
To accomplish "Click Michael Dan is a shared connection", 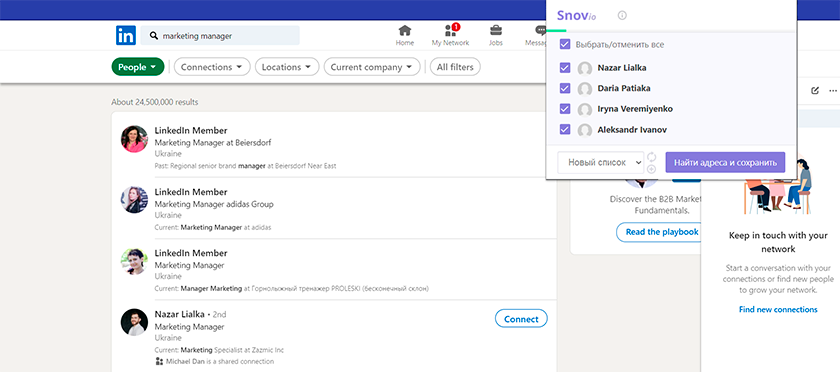I will click(x=220, y=362).
